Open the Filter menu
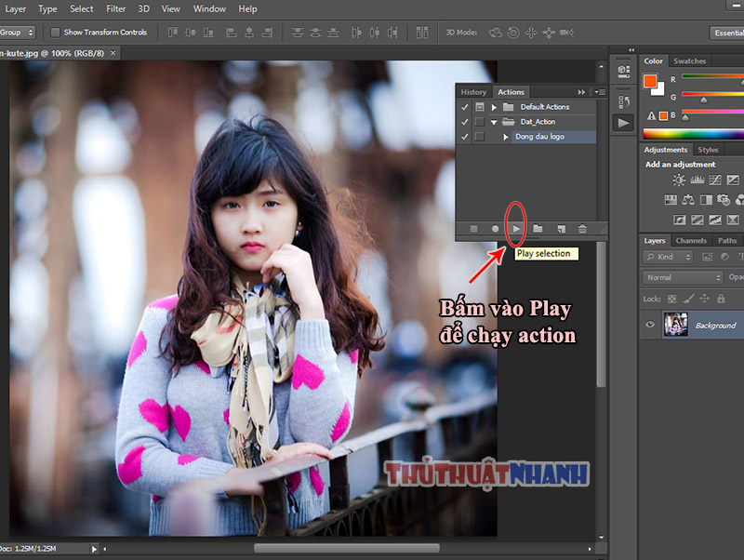744x560 pixels. 115,9
